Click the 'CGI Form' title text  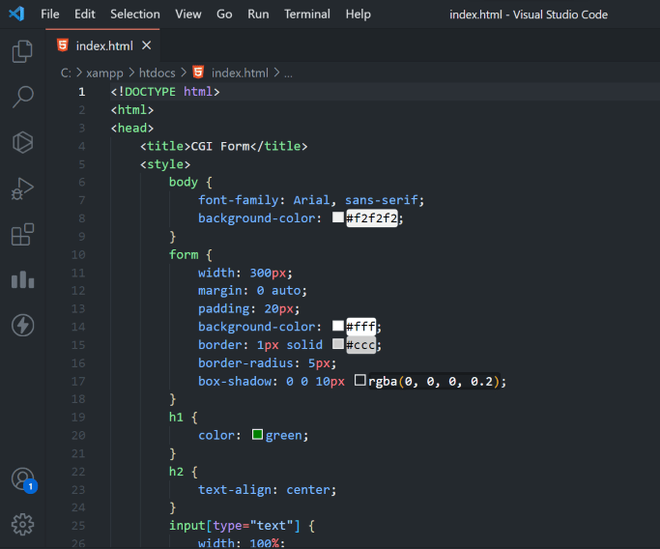[x=220, y=146]
